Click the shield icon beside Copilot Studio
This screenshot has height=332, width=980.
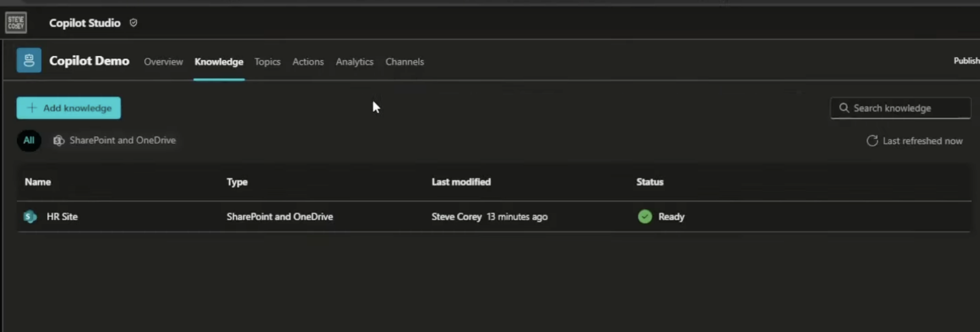coord(134,22)
